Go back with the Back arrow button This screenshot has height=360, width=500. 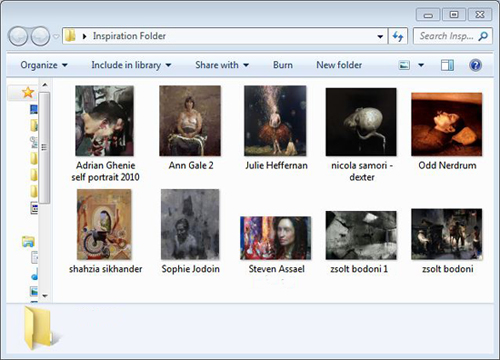pyautogui.click(x=18, y=36)
